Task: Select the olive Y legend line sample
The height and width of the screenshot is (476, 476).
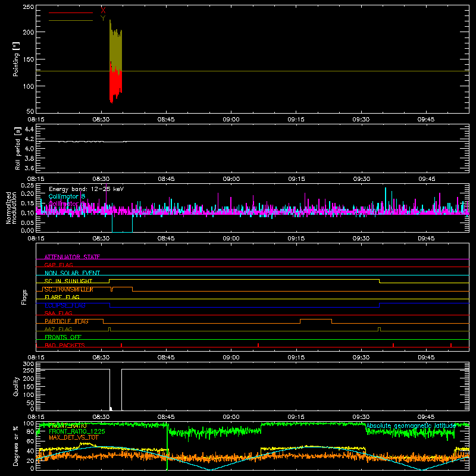Action: pos(71,21)
